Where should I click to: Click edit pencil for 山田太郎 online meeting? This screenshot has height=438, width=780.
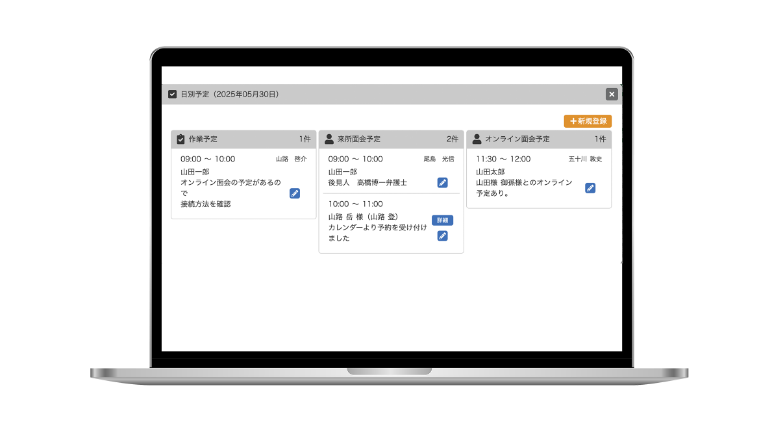(x=590, y=188)
